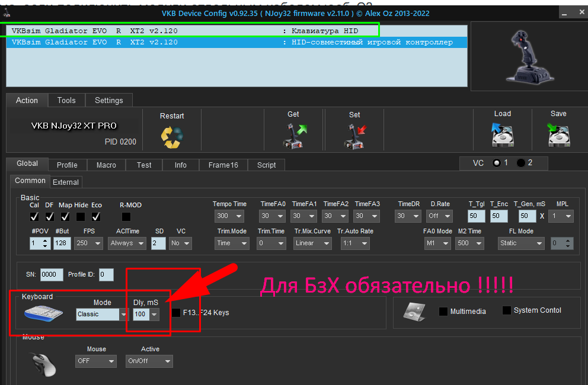This screenshot has width=588, height=385.
Task: Open the Macro tab
Action: (106, 165)
